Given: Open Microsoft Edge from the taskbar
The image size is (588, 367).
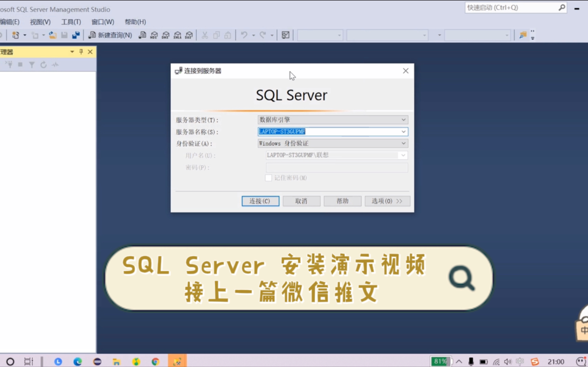Looking at the screenshot, I should [77, 361].
